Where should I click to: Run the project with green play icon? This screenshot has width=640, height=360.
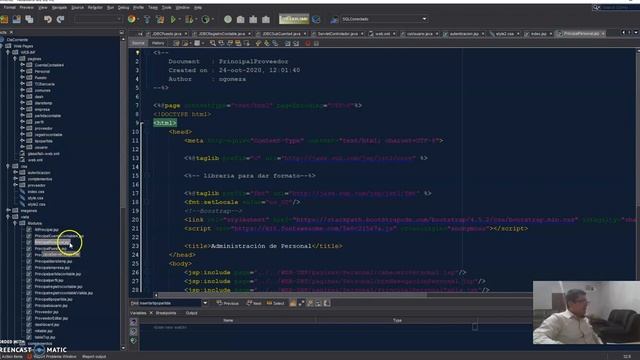pos(173,19)
